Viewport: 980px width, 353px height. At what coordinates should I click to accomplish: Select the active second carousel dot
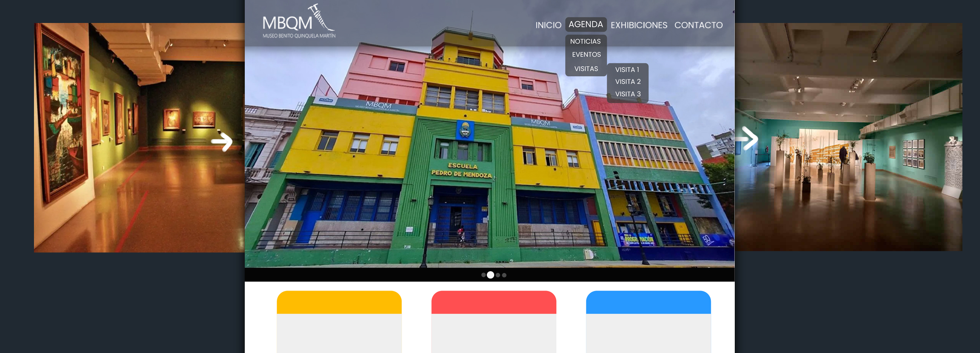490,275
